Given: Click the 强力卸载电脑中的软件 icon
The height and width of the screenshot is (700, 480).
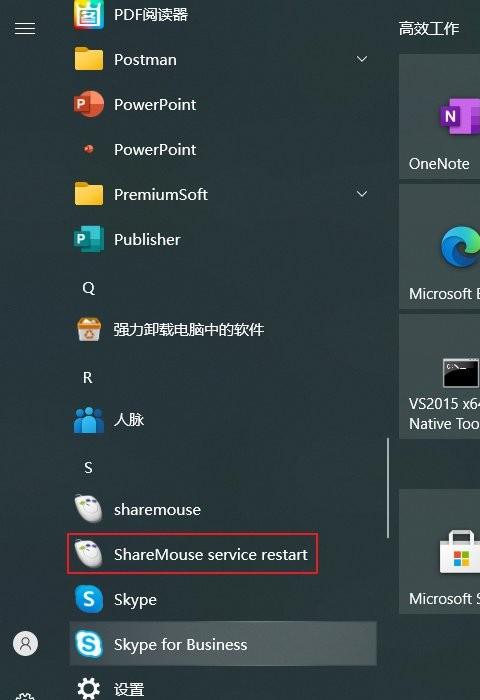Looking at the screenshot, I should click(x=89, y=329).
